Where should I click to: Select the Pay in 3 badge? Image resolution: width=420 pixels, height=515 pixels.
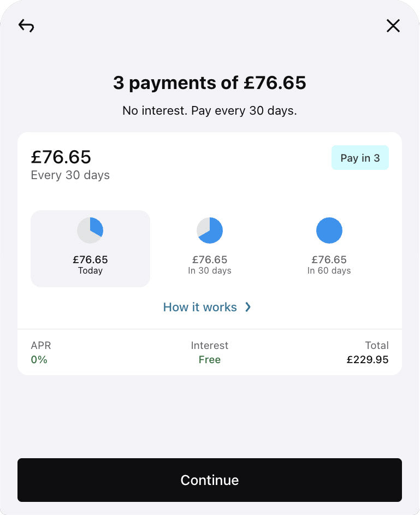tap(360, 158)
